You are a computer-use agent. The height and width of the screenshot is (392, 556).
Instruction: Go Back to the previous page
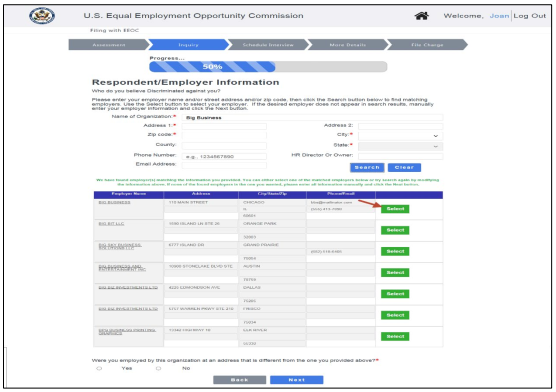point(239,380)
